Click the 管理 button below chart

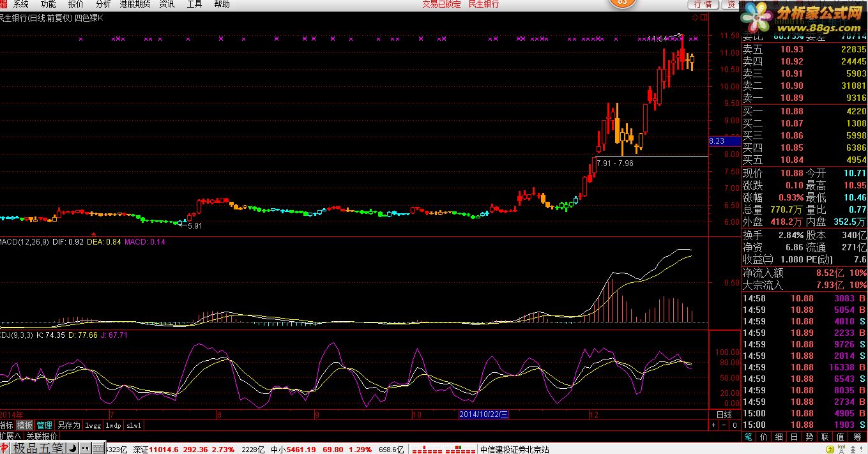(x=44, y=425)
